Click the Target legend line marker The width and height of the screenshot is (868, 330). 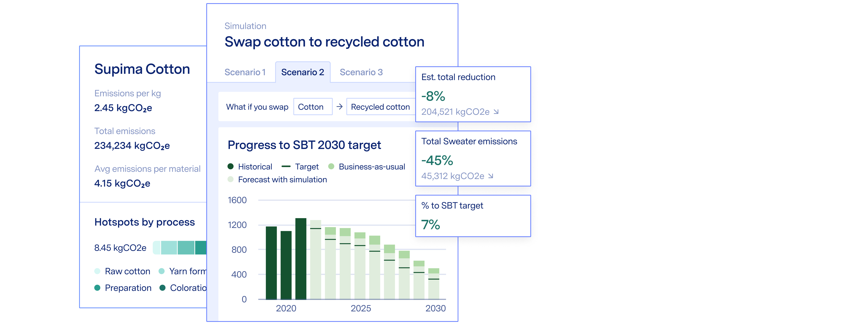pyautogui.click(x=286, y=167)
